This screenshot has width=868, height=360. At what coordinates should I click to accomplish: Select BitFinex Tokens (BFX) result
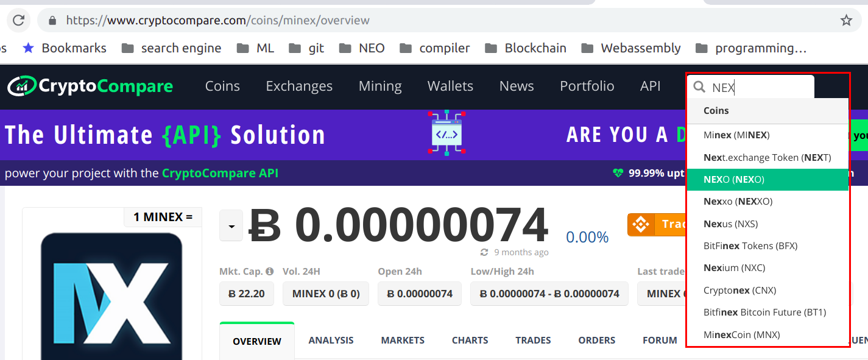coord(767,246)
